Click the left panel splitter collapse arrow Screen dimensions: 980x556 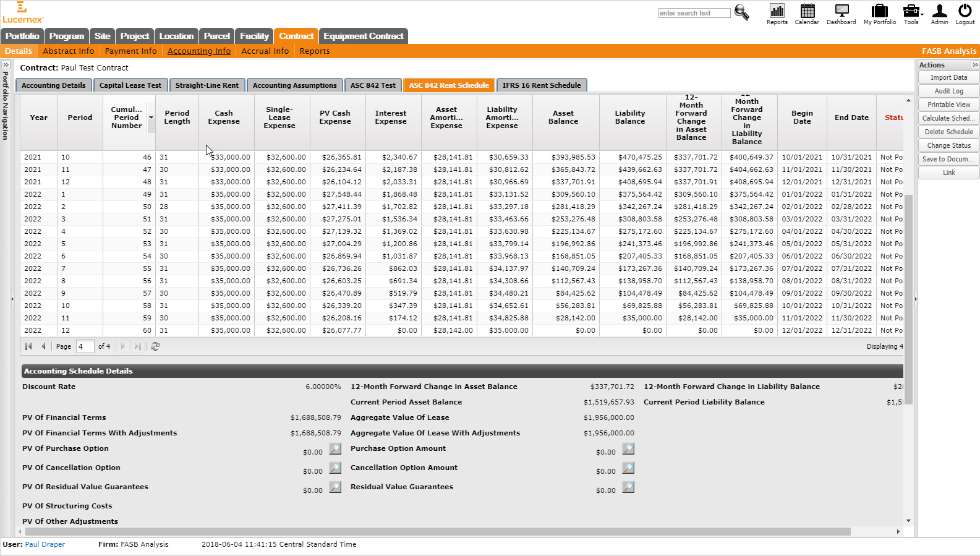tap(12, 299)
